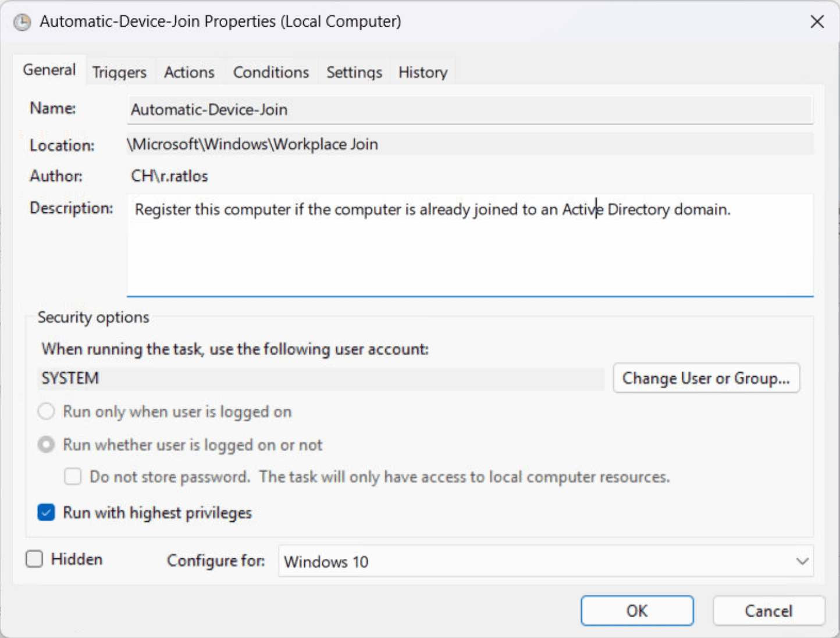Open the Actions tab
The height and width of the screenshot is (638, 840).
pyautogui.click(x=189, y=72)
